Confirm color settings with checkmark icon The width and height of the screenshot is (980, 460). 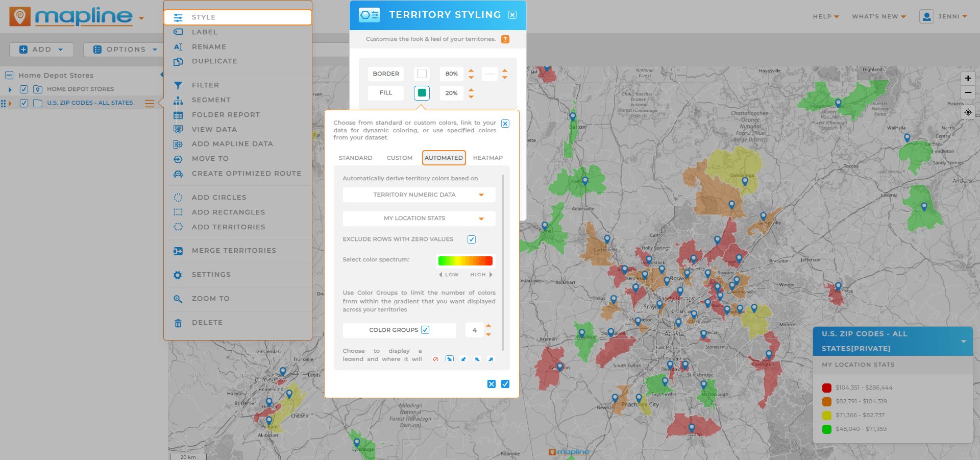pyautogui.click(x=505, y=384)
